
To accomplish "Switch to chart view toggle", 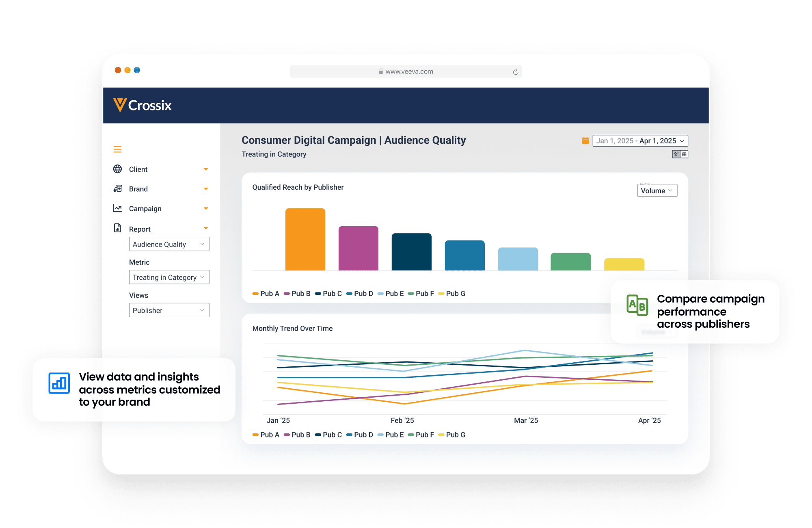I will (676, 154).
